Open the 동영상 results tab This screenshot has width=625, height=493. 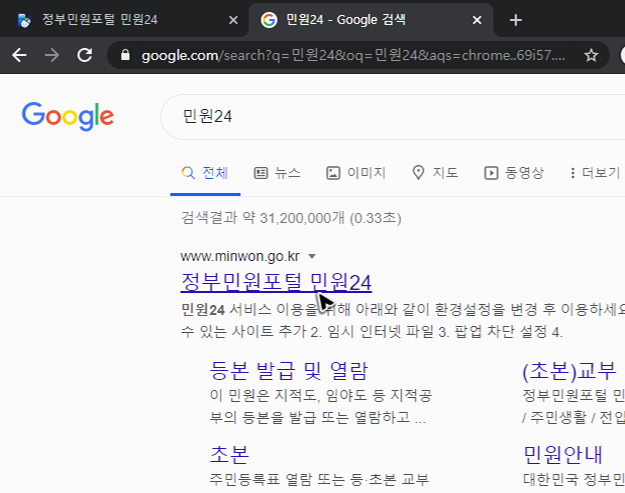coord(514,173)
